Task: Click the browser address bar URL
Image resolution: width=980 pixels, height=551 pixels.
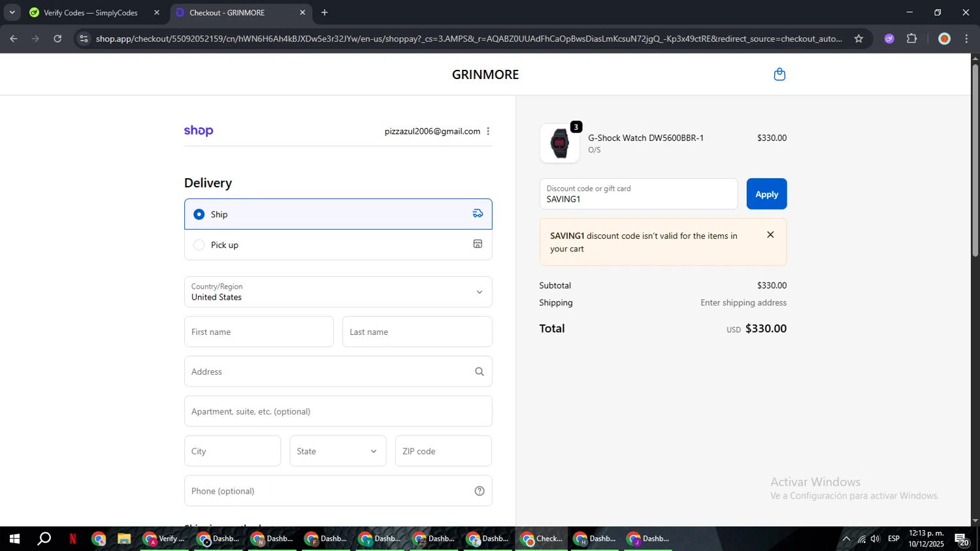Action: [468, 39]
